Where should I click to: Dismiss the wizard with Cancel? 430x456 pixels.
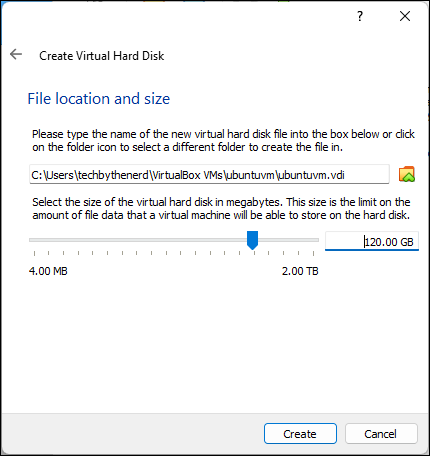tap(381, 434)
